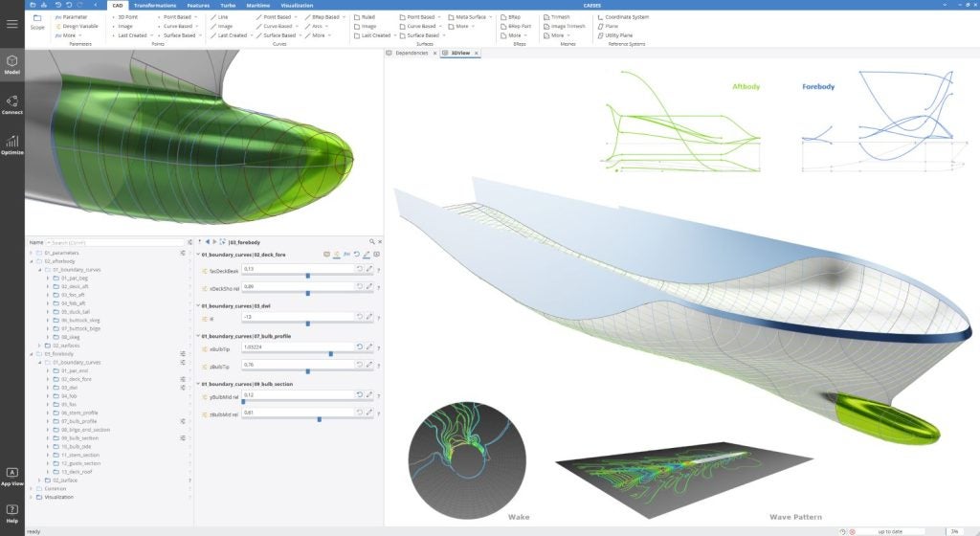This screenshot has width=980, height=536.
Task: Click the Design Variable button
Action: [78, 26]
